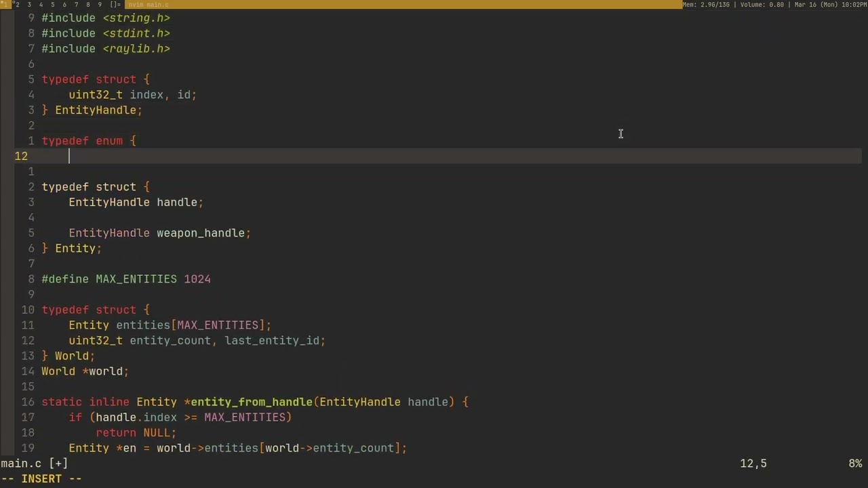Click the Volume 0.80 status entry

(761, 4)
